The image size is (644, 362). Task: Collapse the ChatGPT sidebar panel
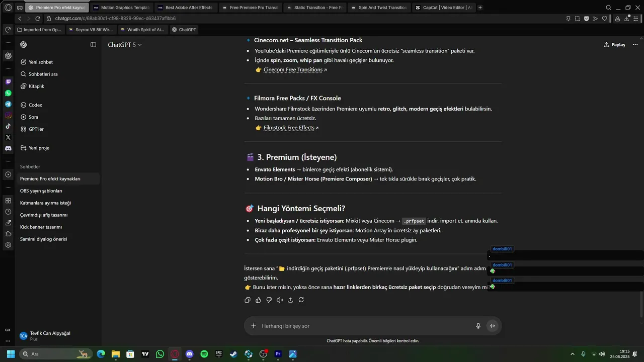[x=93, y=45]
